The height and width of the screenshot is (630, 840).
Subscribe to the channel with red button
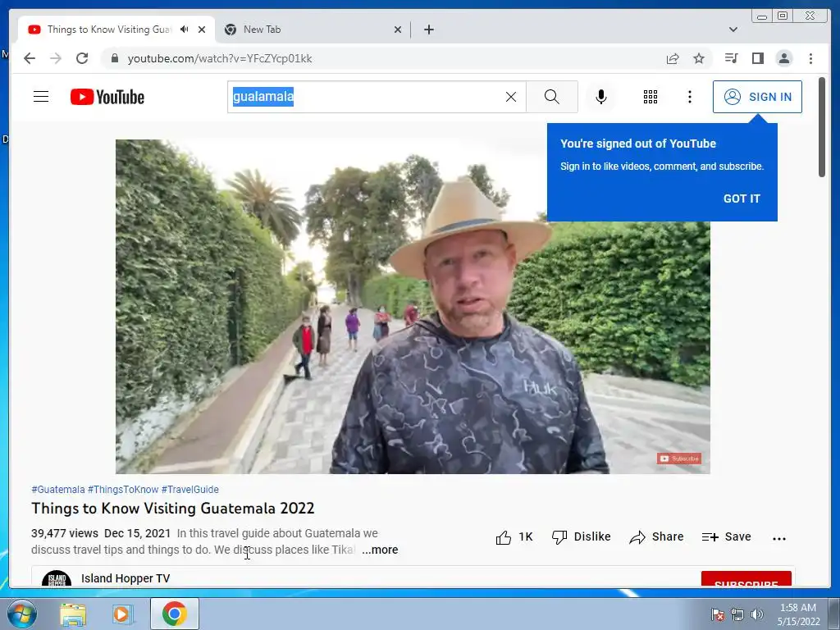coord(746,580)
